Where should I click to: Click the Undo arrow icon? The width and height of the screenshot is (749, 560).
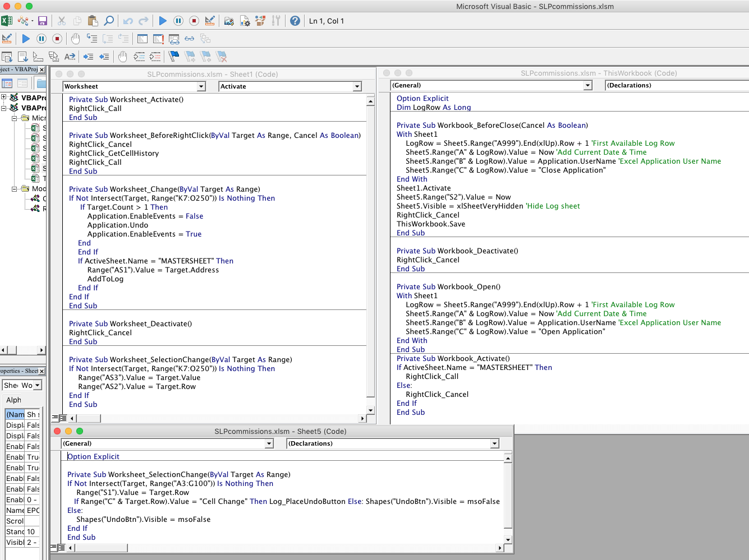coord(128,21)
